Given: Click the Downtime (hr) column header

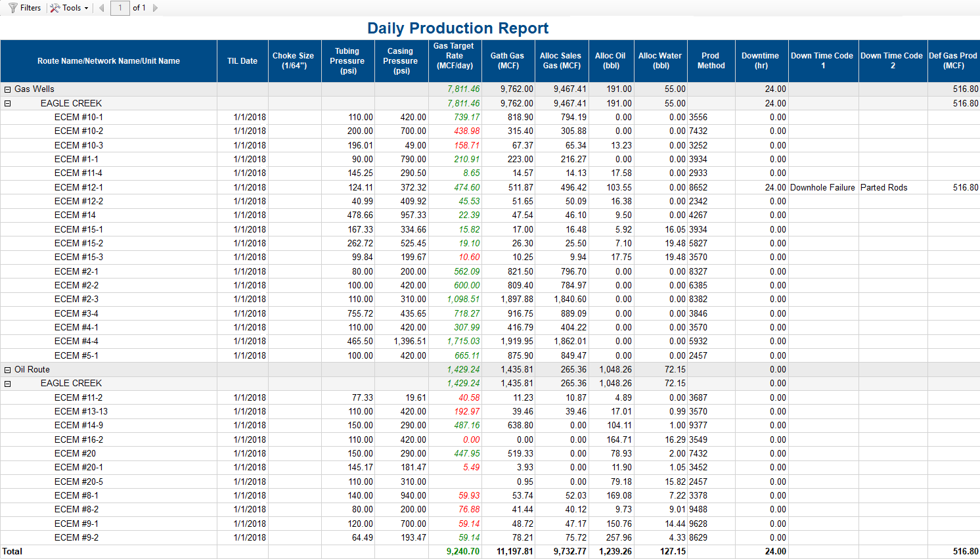Looking at the screenshot, I should (761, 61).
